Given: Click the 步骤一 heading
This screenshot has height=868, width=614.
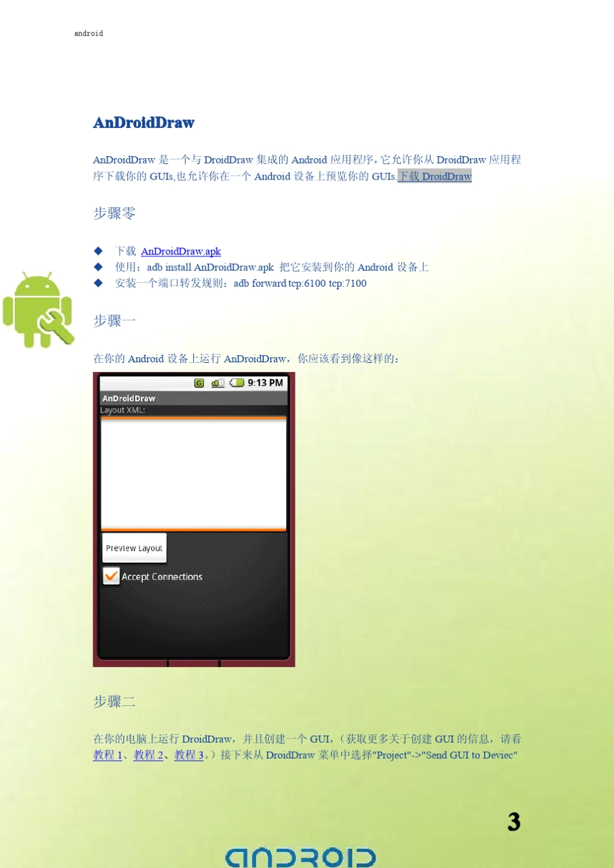Looking at the screenshot, I should tap(114, 321).
